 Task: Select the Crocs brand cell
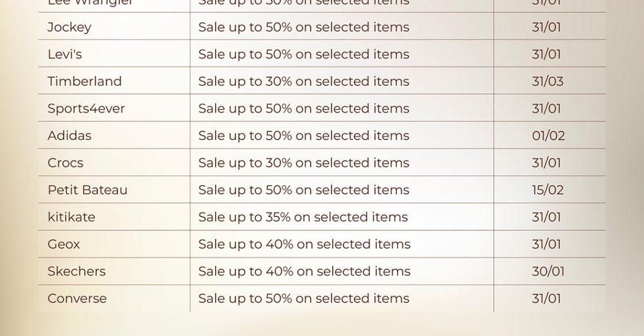click(x=66, y=163)
